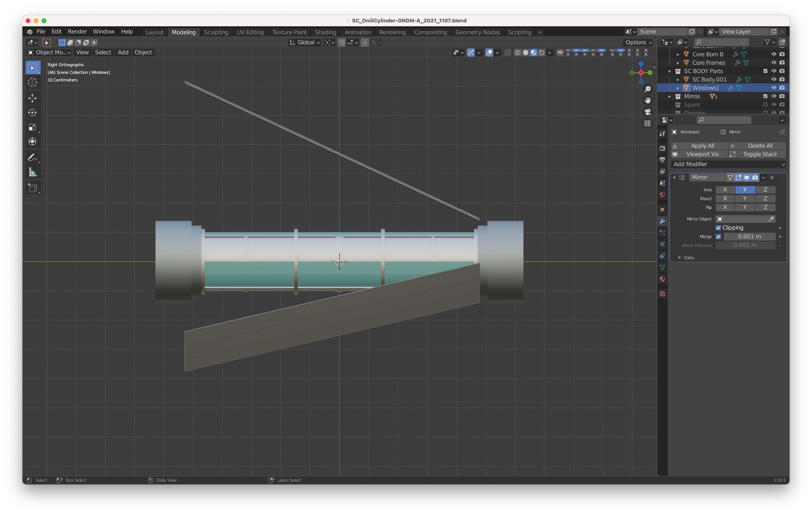Collapse the SC BODY Parts collection
Image resolution: width=812 pixels, height=514 pixels.
tap(669, 71)
